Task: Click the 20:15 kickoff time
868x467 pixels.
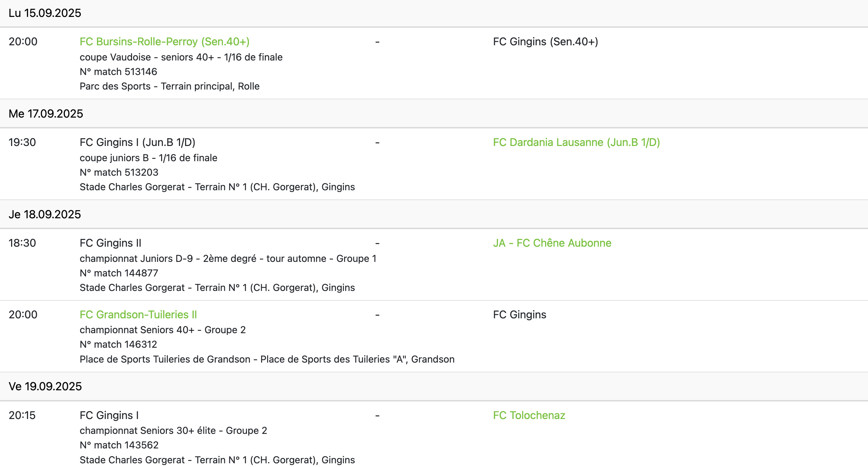Action: pyautogui.click(x=22, y=415)
